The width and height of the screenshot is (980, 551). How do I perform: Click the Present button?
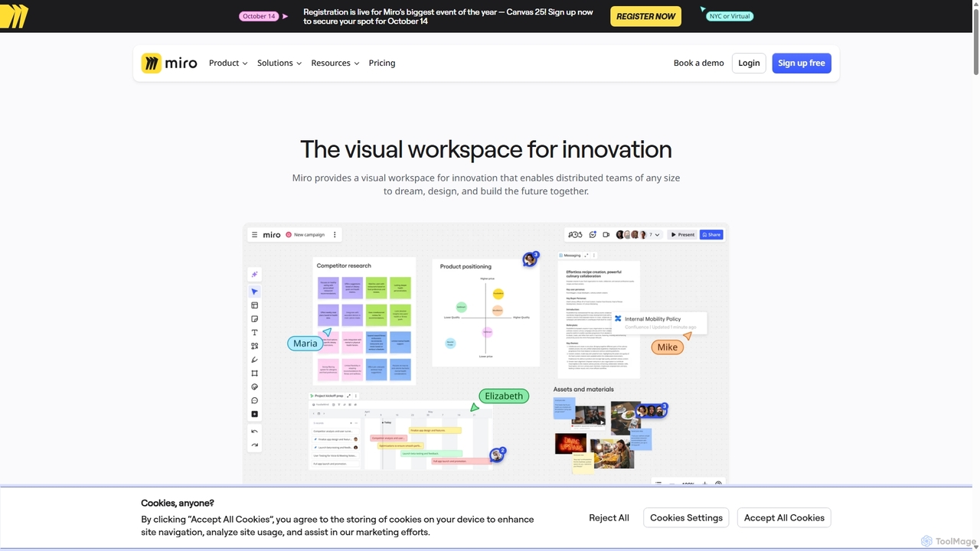[682, 235]
